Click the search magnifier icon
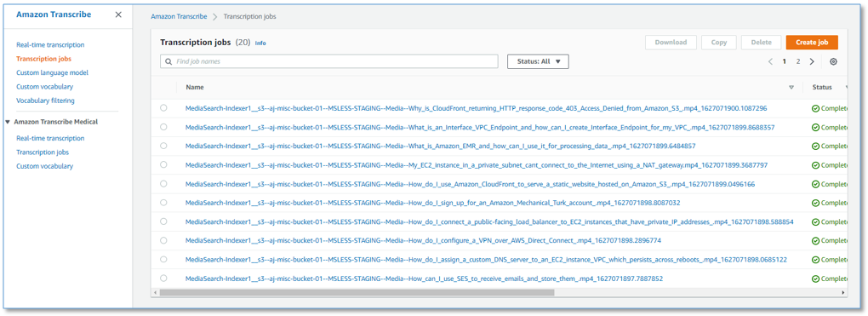Image resolution: width=868 pixels, height=316 pixels. pyautogui.click(x=168, y=61)
